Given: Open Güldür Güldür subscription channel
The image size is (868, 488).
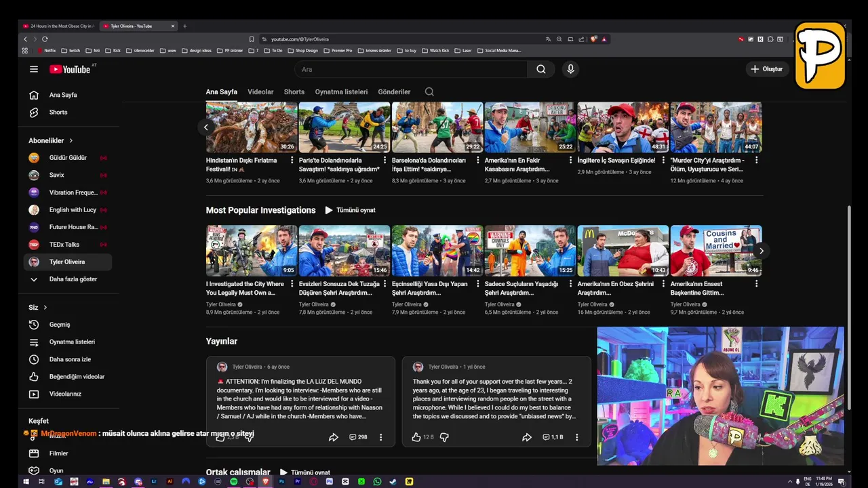Looking at the screenshot, I should point(68,157).
